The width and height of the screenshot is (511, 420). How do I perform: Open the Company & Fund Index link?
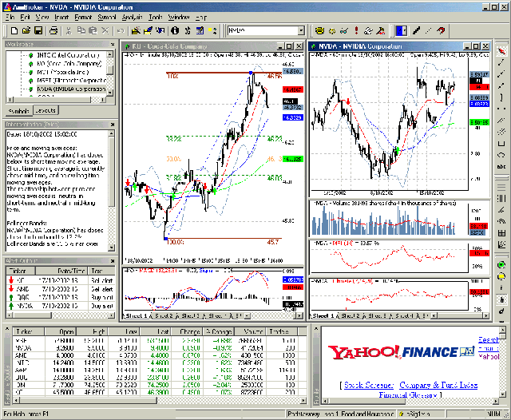click(x=438, y=385)
